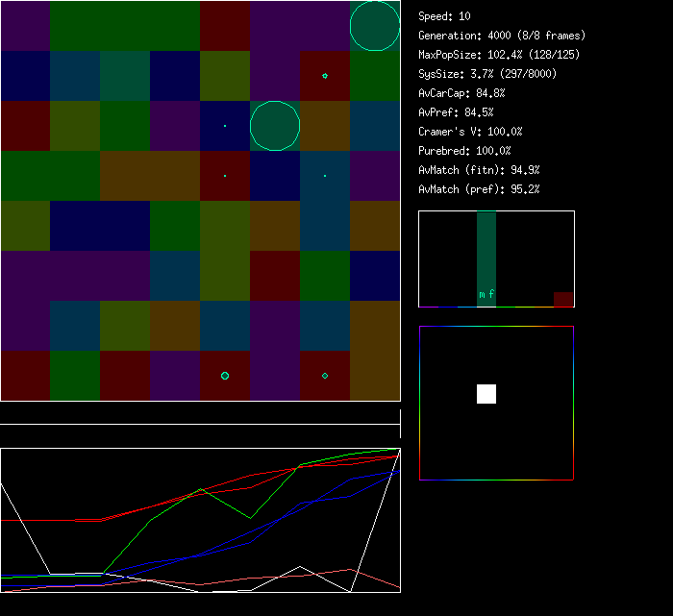Click the tiny dot in the fourth-row dark red cell
Viewport: 673px width, 616px height.
(x=225, y=176)
